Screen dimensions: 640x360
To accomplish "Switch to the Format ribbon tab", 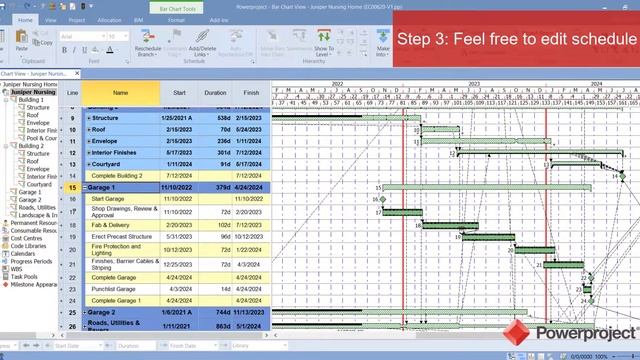I will [x=176, y=20].
